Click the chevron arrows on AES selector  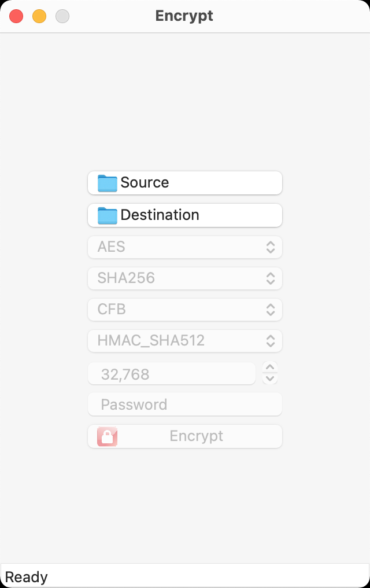click(270, 247)
